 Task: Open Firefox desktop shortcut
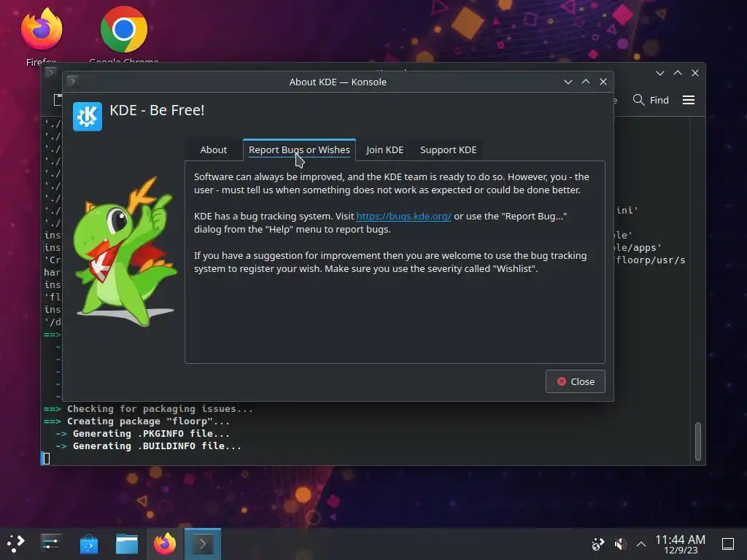[x=42, y=36]
